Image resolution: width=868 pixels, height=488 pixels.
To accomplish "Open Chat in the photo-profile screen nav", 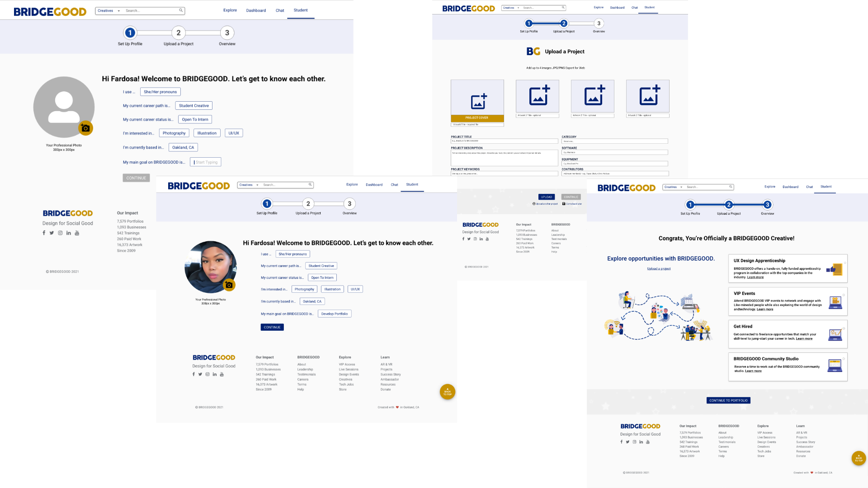I will (x=394, y=184).
